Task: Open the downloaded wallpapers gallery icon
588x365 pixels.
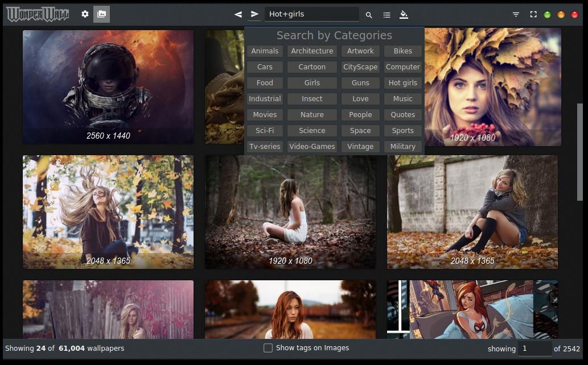Action: coord(101,14)
